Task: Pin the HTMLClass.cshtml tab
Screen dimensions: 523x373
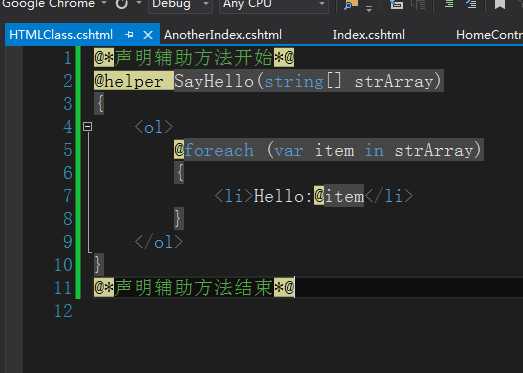Action: [130, 34]
